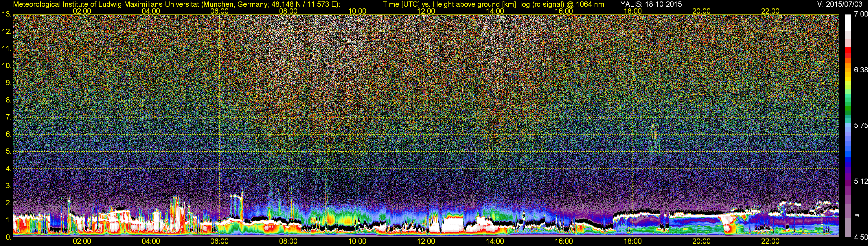Click the colorbar minimum value 4.50
This screenshot has height=246, width=868.
pos(860,237)
